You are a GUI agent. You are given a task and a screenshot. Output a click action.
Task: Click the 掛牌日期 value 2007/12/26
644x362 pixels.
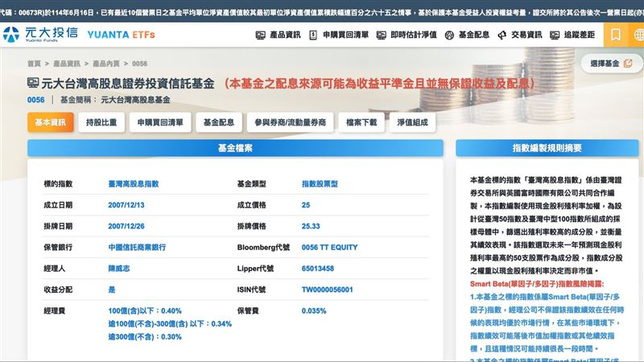pyautogui.click(x=126, y=226)
